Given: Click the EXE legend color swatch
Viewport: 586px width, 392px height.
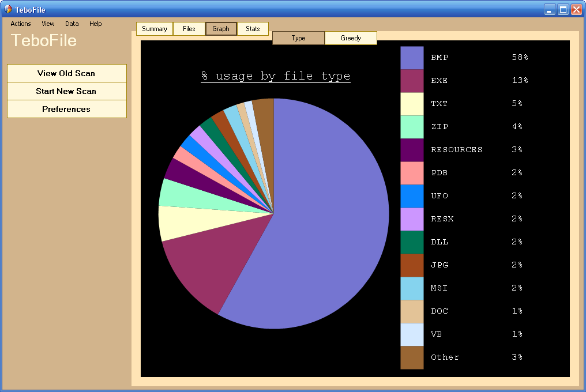Looking at the screenshot, I should point(412,81).
